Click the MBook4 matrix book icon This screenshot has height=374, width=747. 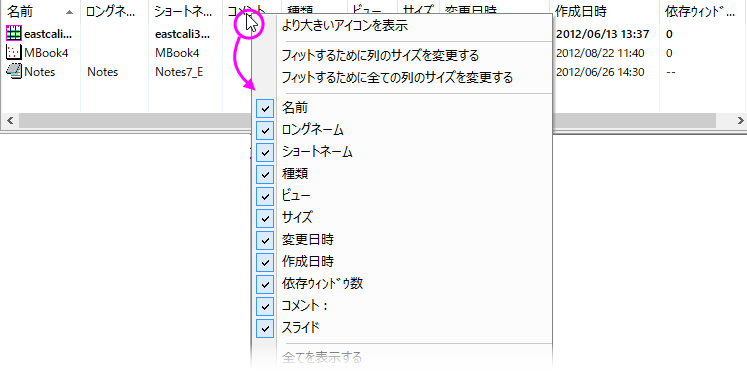pos(14,52)
